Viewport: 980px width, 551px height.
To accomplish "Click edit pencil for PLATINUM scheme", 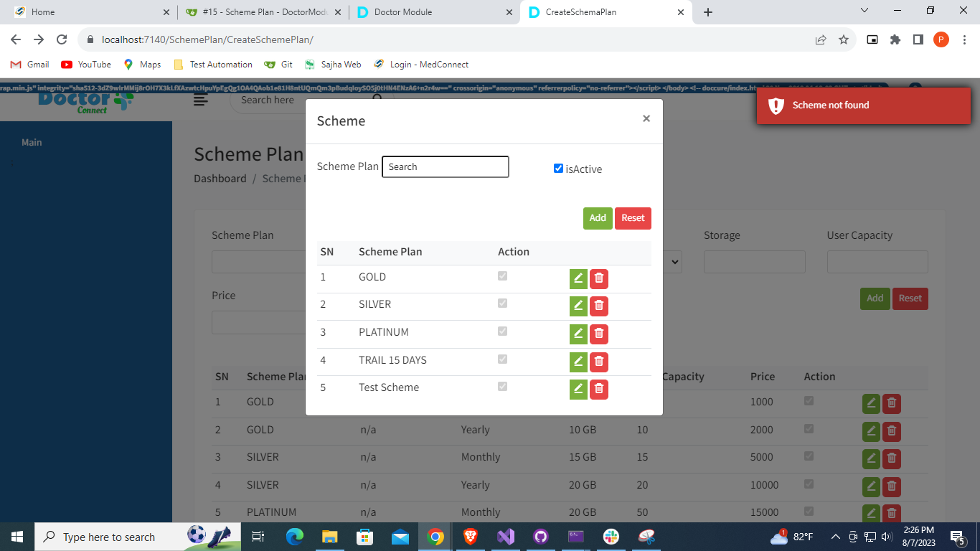I will (x=578, y=334).
